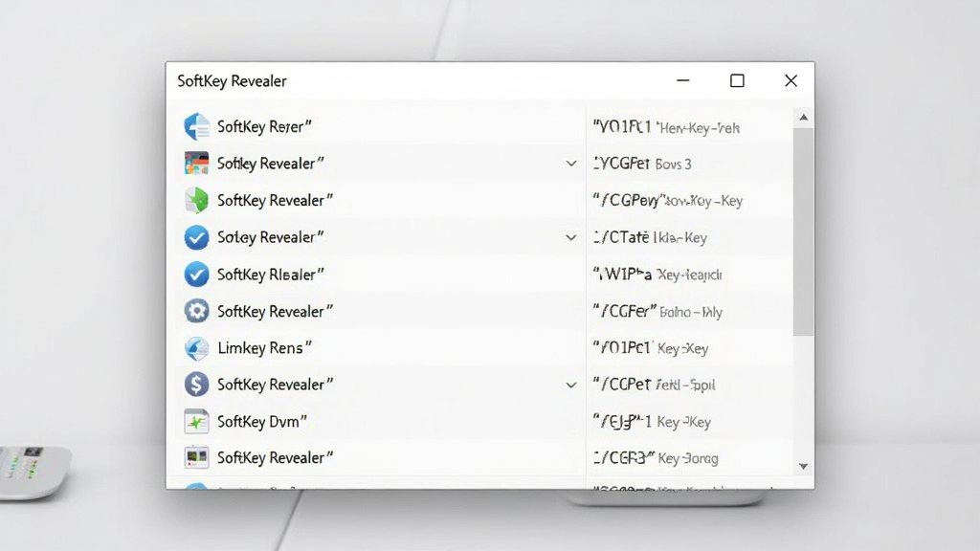Maximize the SoftKey Revealer window
Screen dimensions: 980x551
[x=737, y=80]
